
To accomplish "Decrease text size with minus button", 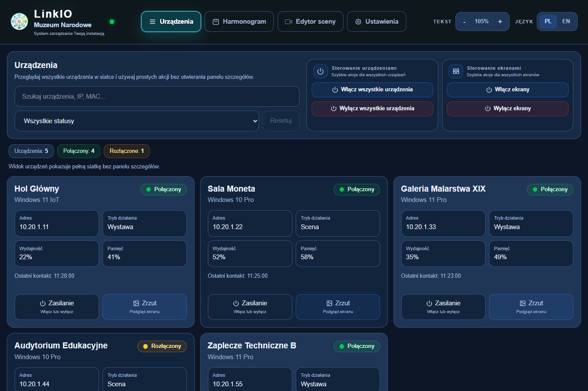I will [x=464, y=22].
